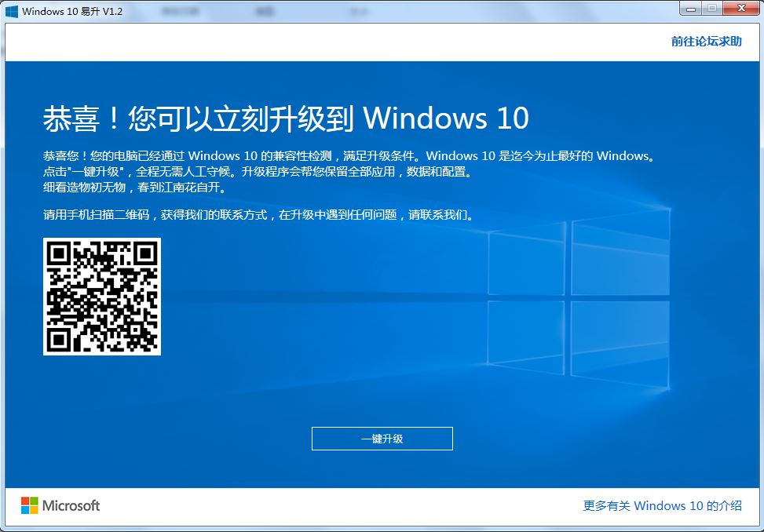Open the 前往论坛求助 forum help link
Viewport: 764px width, 532px height.
[x=706, y=42]
